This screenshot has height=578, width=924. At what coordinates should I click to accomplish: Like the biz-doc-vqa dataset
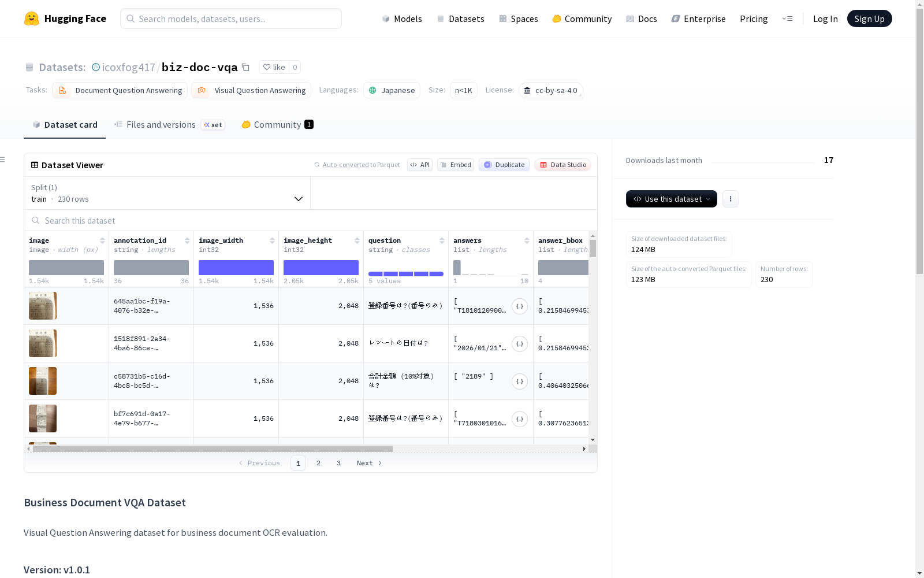coord(274,67)
